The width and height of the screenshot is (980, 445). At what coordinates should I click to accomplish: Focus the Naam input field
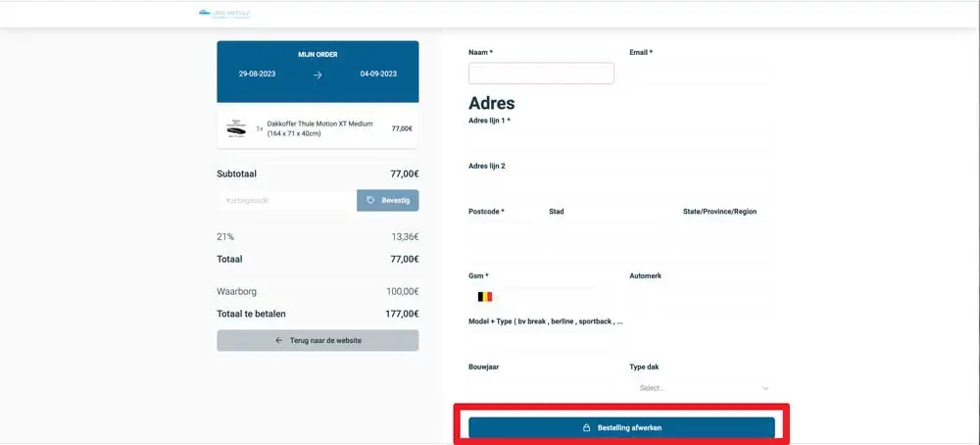point(541,74)
